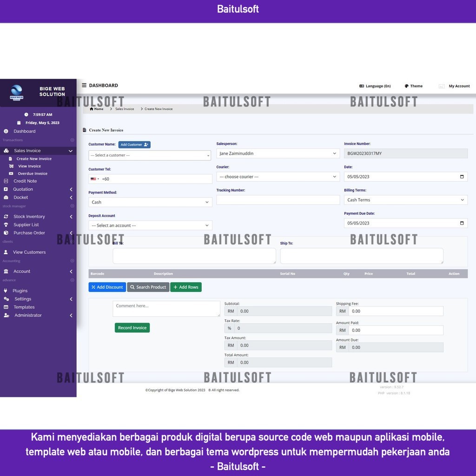Click the Home icon in breadcrumb
The width and height of the screenshot is (476, 476).
[92, 109]
